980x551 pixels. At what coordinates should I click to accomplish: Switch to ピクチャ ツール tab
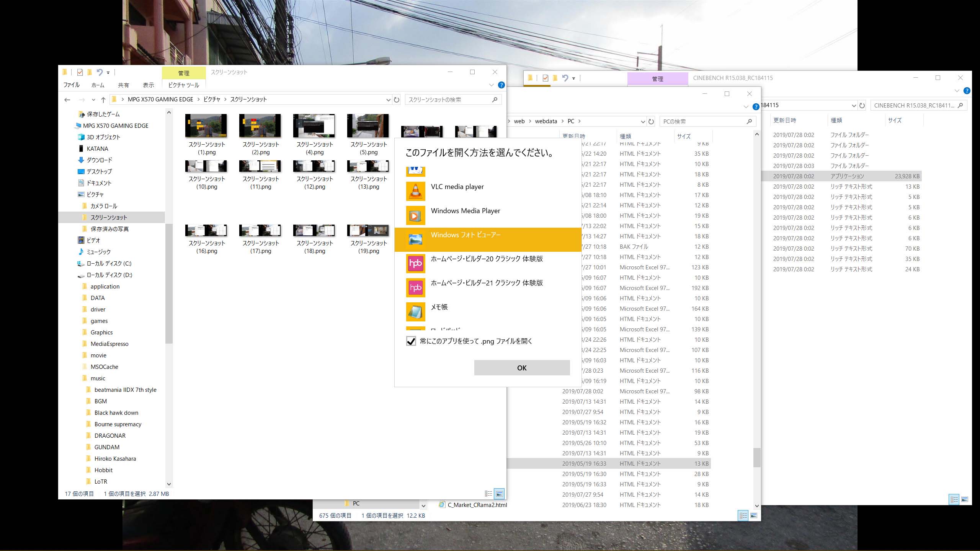click(x=184, y=85)
